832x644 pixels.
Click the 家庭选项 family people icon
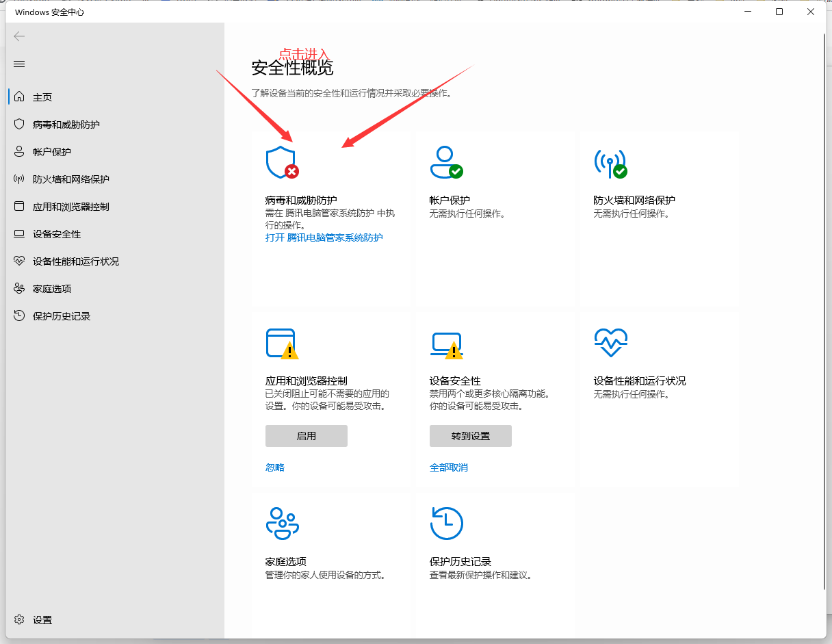[x=282, y=524]
